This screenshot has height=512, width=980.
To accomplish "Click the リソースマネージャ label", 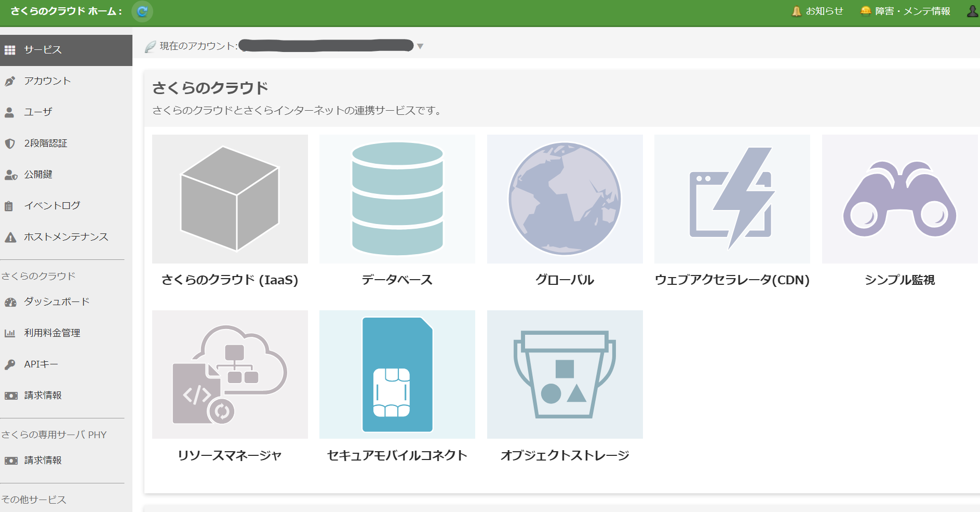I will (x=230, y=456).
